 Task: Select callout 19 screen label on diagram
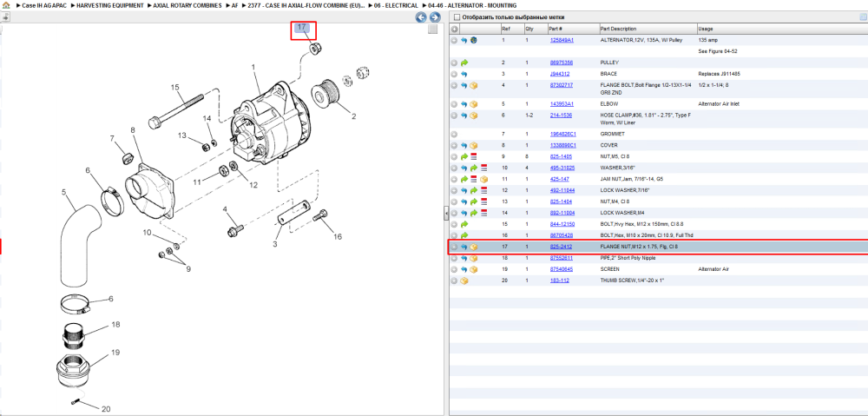[x=115, y=353]
